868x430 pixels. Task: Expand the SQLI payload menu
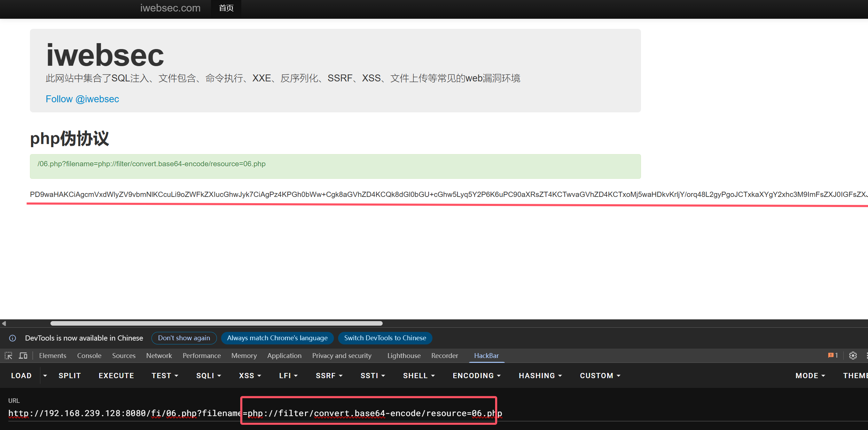[x=208, y=375]
